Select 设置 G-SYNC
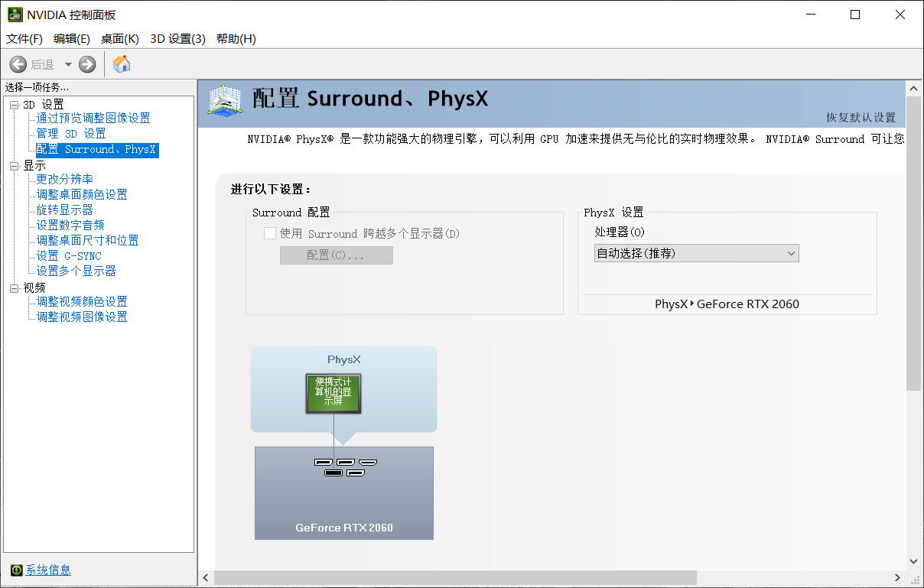Viewport: 924px width, 588px height. [x=69, y=255]
